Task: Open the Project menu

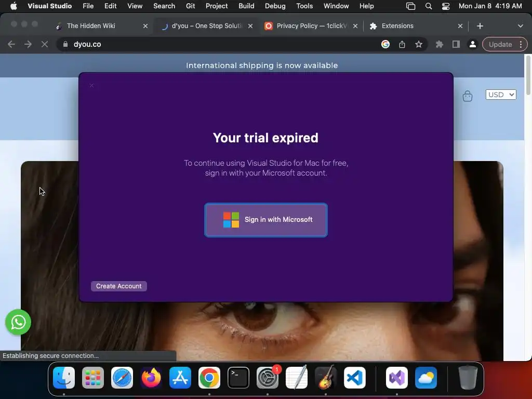Action: click(x=217, y=6)
